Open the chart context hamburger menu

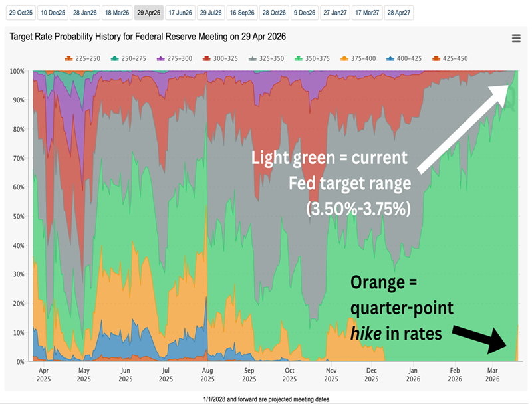[516, 39]
